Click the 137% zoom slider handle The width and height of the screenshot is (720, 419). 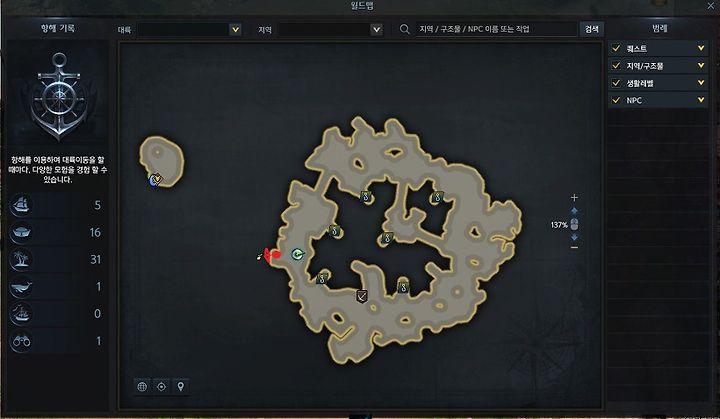(574, 224)
